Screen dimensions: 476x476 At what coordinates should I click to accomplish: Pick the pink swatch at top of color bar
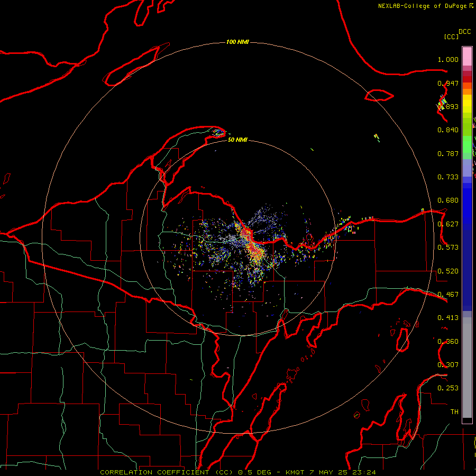(x=467, y=57)
